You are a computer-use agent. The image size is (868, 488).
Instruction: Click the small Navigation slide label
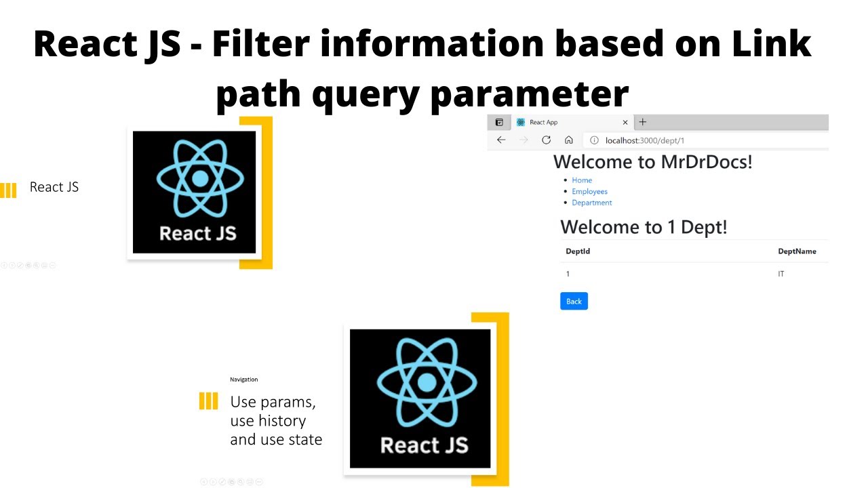click(x=244, y=380)
